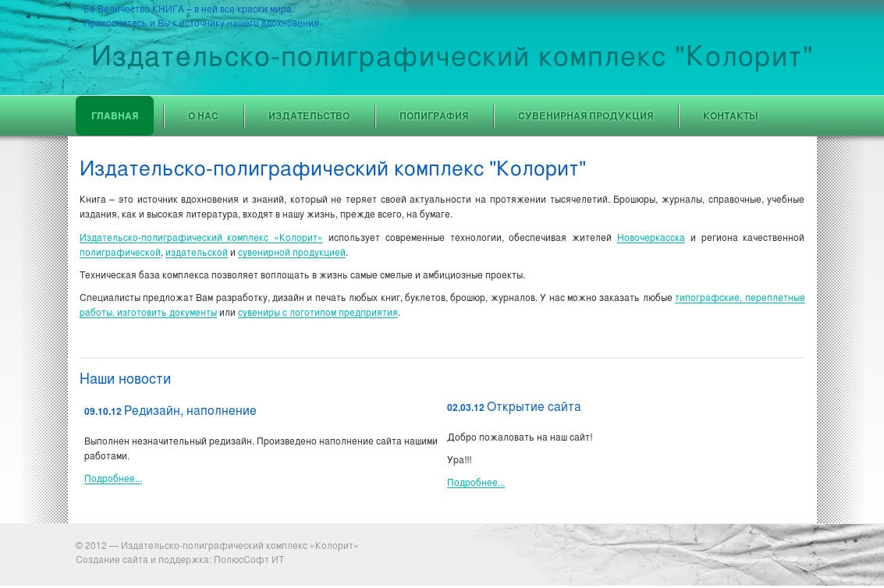Click the Наши новости section heading
This screenshot has height=588, width=884.
coord(125,379)
